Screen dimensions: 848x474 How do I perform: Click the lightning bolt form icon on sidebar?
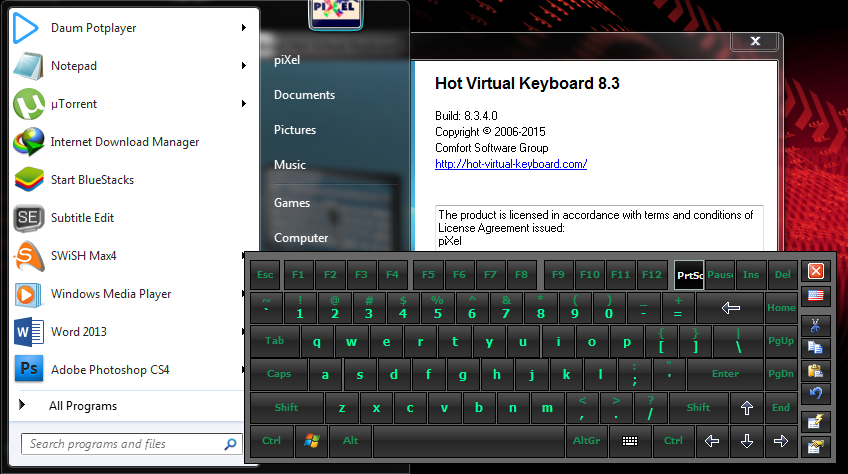pyautogui.click(x=816, y=422)
